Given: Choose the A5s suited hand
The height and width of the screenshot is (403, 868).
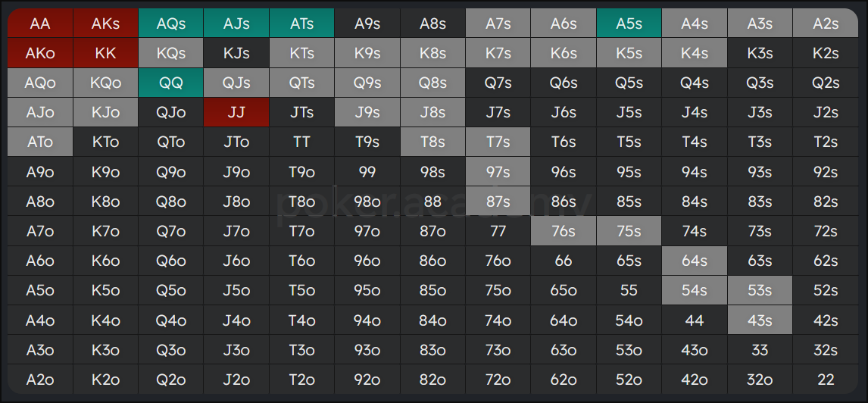Looking at the screenshot, I should (629, 23).
